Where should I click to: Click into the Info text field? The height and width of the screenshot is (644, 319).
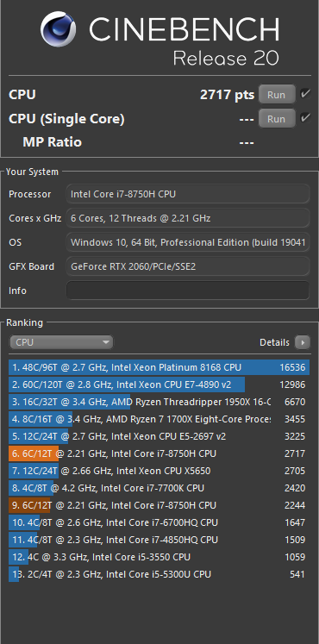(x=188, y=291)
